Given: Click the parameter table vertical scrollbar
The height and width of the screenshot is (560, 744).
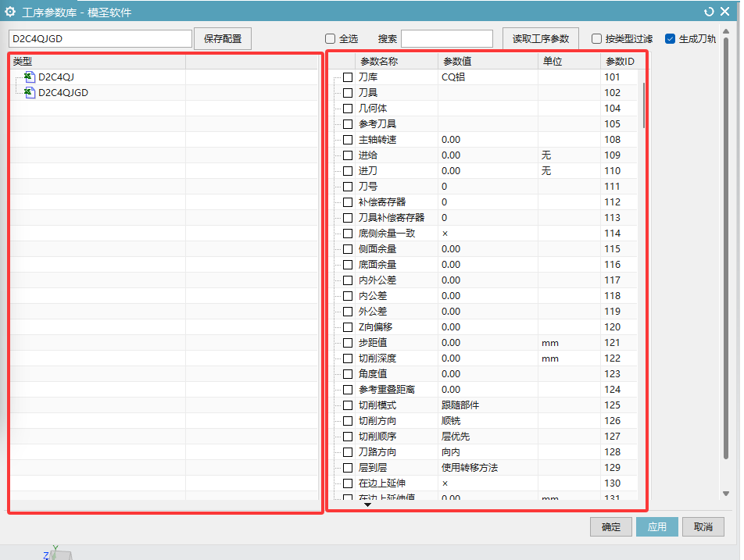Looking at the screenshot, I should tap(644, 105).
